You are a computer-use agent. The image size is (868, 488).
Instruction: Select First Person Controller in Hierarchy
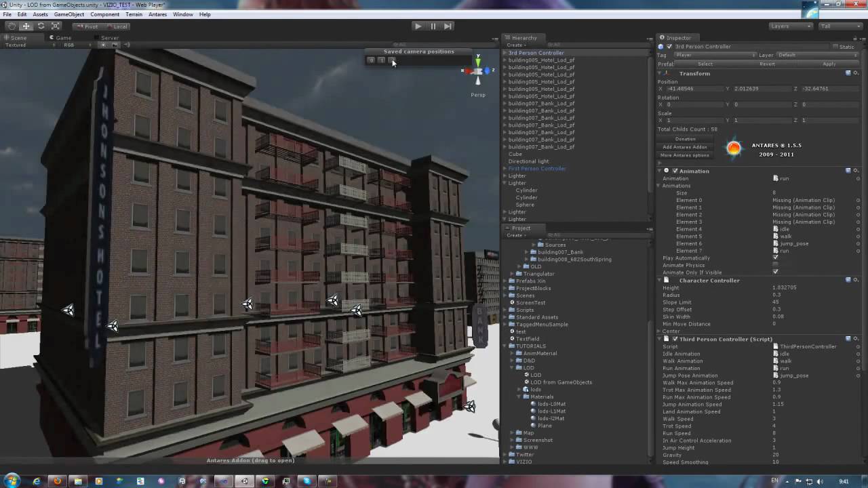(x=536, y=168)
